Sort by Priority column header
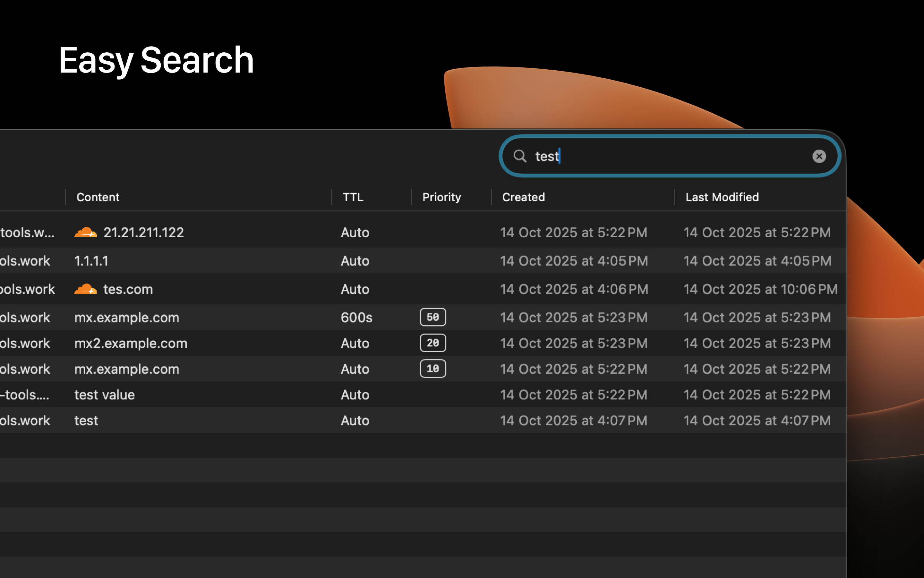The height and width of the screenshot is (578, 924). [x=442, y=197]
